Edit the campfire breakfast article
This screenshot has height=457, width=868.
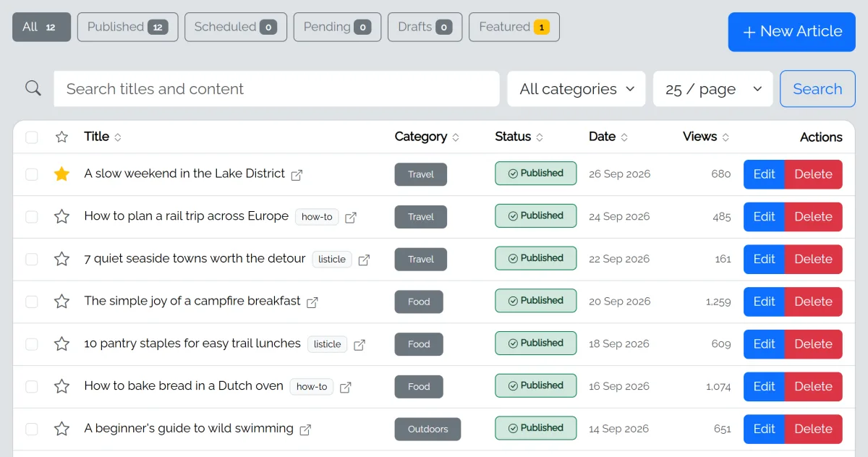click(764, 302)
